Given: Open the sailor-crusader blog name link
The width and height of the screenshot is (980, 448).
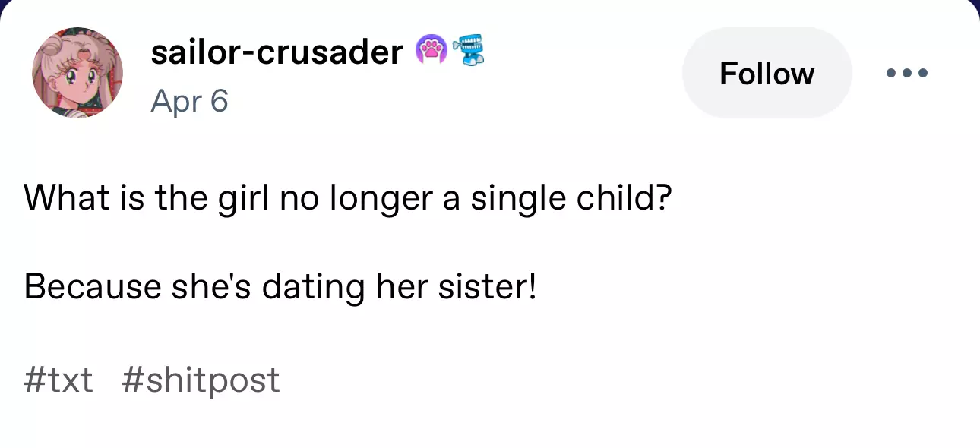Looking at the screenshot, I should click(x=277, y=52).
